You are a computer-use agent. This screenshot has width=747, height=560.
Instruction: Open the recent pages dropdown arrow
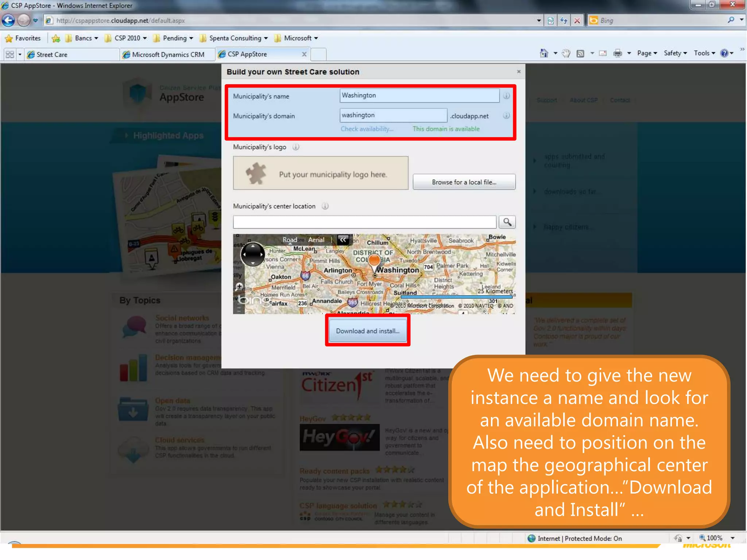[x=35, y=20]
